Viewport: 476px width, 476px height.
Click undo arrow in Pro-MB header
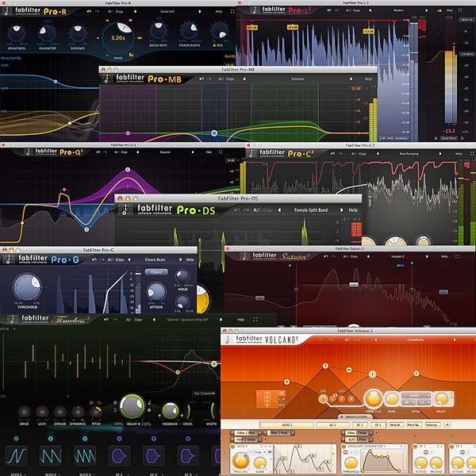coord(202,79)
